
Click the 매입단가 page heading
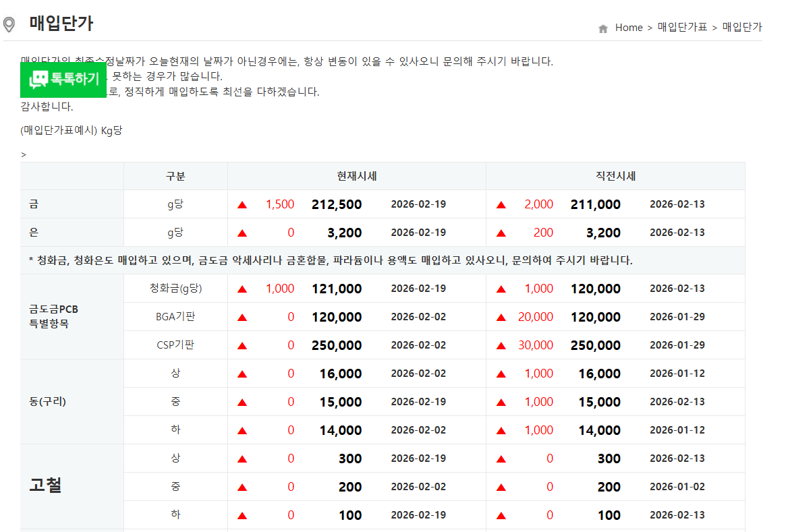tap(61, 23)
